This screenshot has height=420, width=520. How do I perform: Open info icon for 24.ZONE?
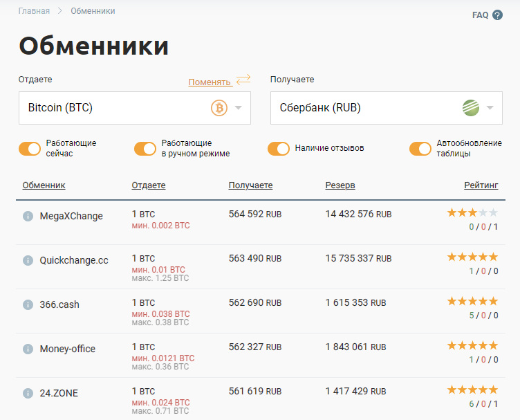(x=28, y=393)
